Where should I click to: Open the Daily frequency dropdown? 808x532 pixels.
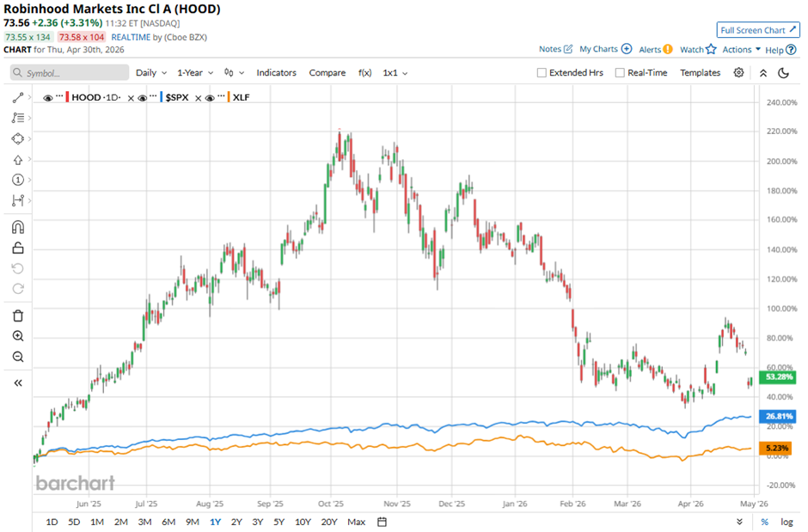pos(150,73)
